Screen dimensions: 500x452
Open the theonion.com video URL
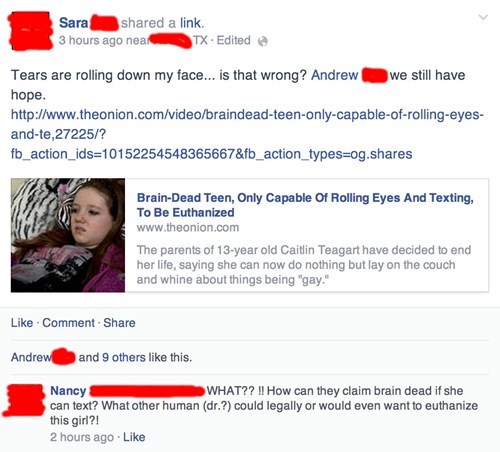(247, 134)
